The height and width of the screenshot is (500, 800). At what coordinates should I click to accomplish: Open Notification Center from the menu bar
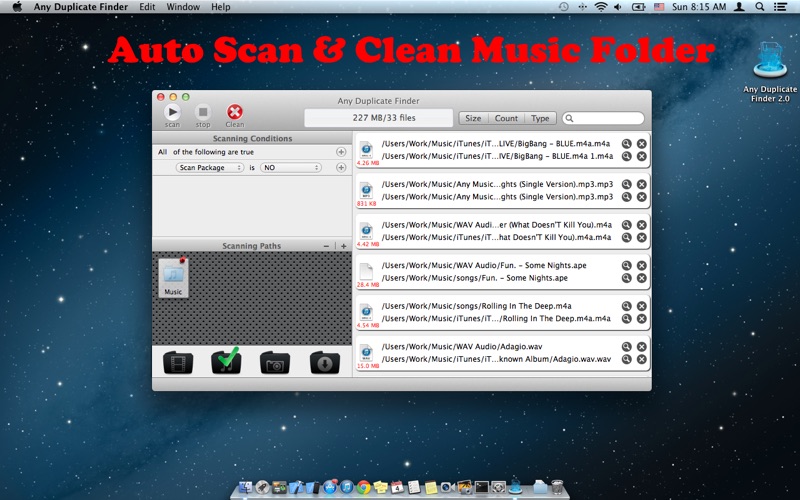780,7
